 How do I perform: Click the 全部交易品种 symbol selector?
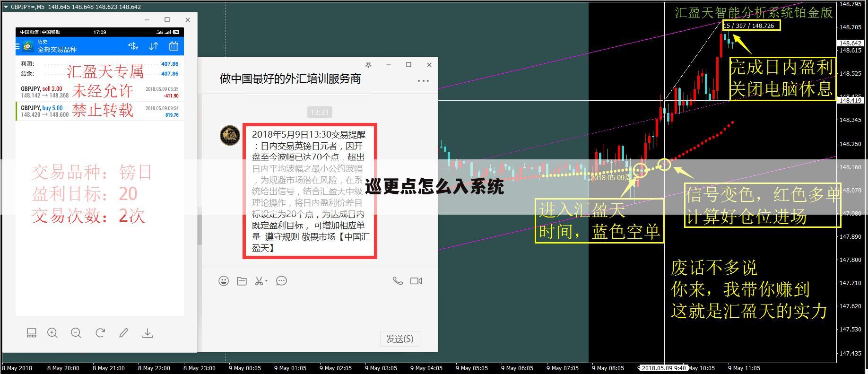(x=57, y=49)
